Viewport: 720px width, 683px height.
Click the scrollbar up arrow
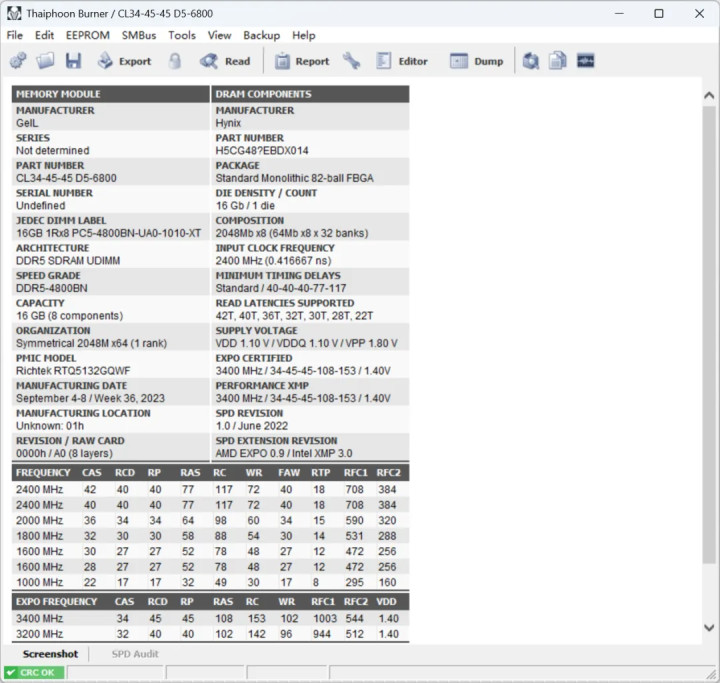[x=709, y=96]
